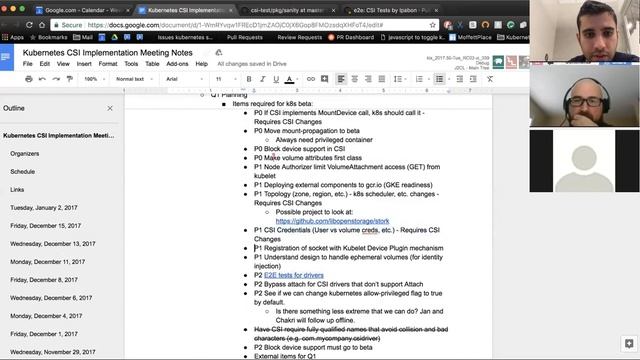Screen dimensions: 640x360
Task: Open the text color picker
Action: (289, 79)
